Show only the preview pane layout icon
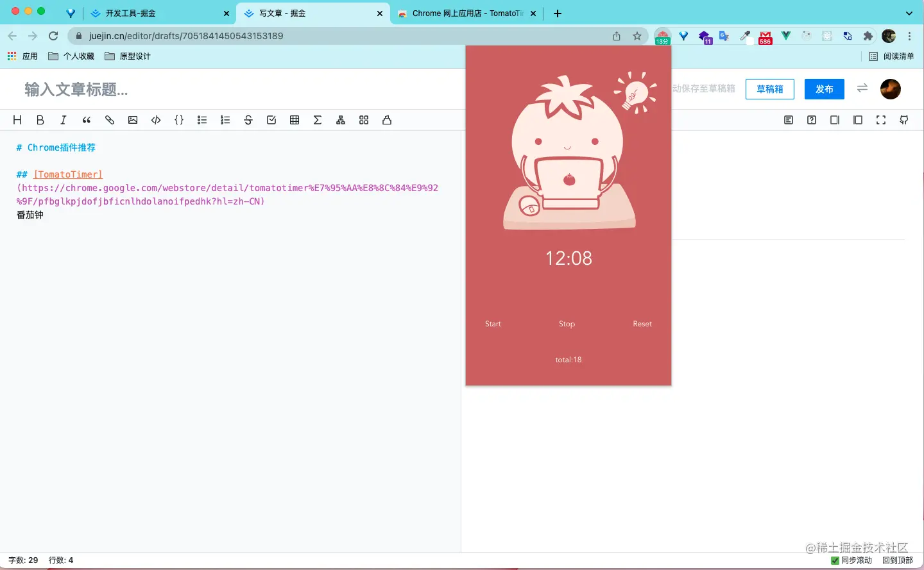The width and height of the screenshot is (924, 570). click(858, 120)
